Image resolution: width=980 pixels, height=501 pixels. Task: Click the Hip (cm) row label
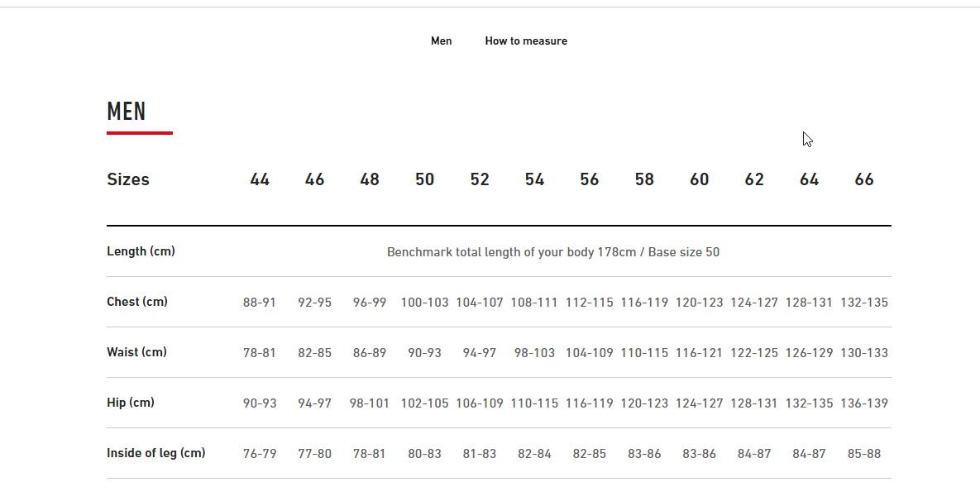[131, 403]
